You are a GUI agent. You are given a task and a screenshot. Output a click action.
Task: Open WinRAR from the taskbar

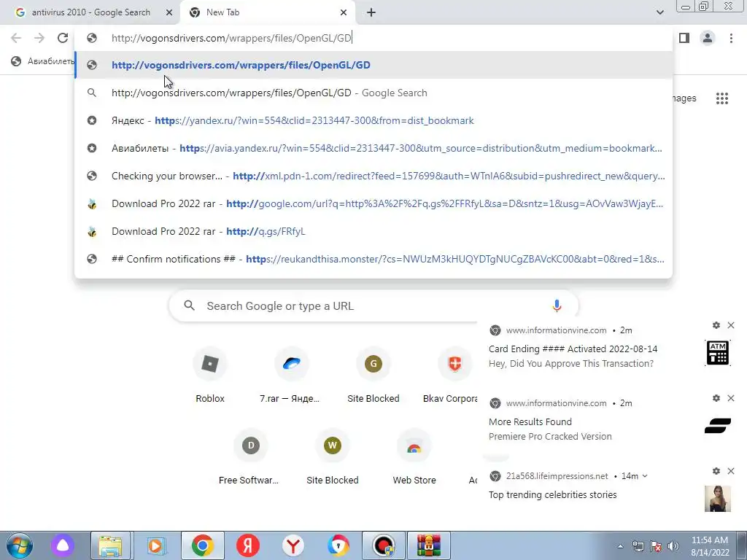tap(429, 545)
